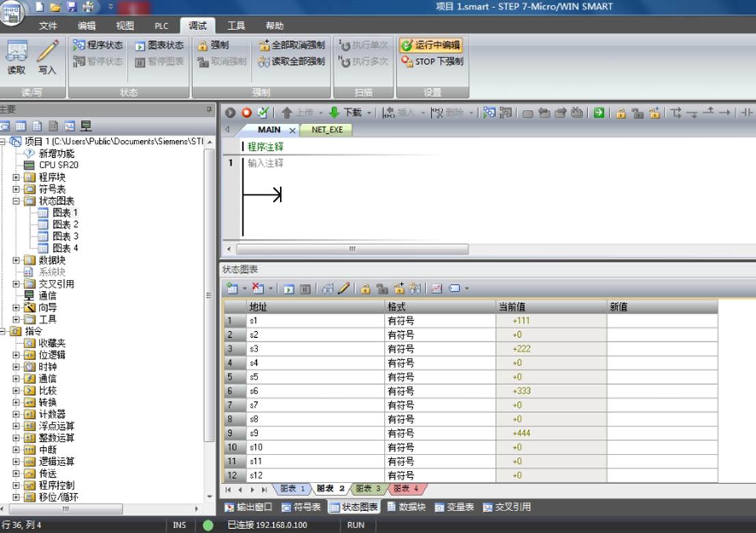Screen dimensions: 756x533
Task: Expand the 程序块 program block tree node
Action: click(x=16, y=177)
